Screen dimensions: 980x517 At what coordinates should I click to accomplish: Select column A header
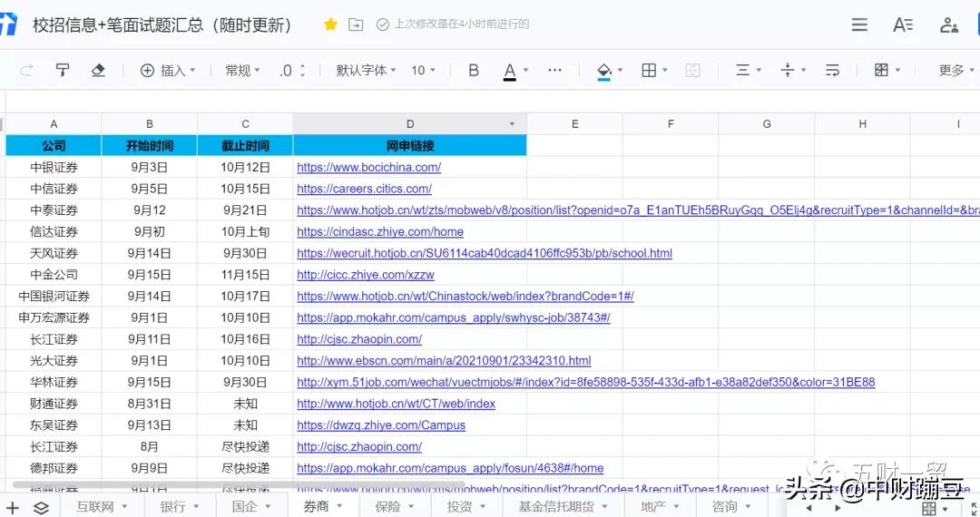point(54,124)
